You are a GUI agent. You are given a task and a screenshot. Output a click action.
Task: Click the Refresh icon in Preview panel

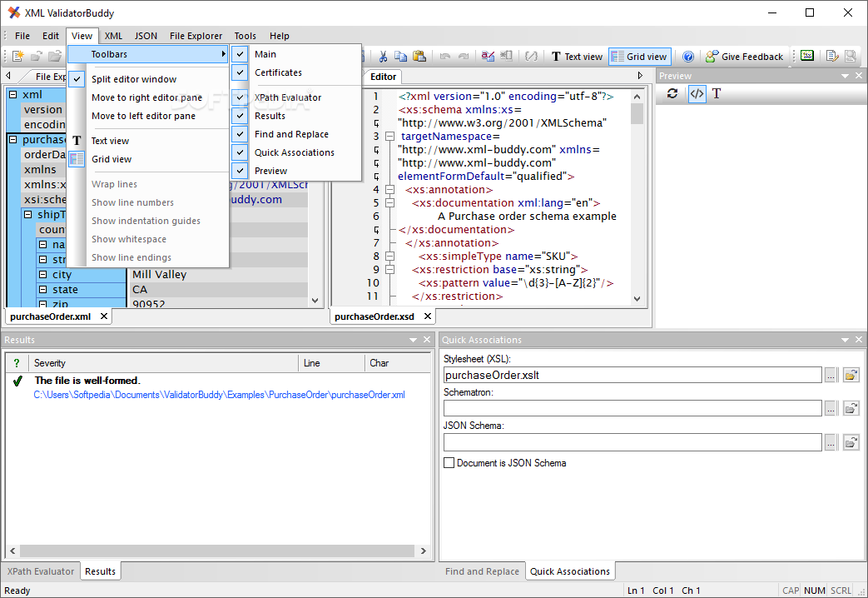[672, 93]
